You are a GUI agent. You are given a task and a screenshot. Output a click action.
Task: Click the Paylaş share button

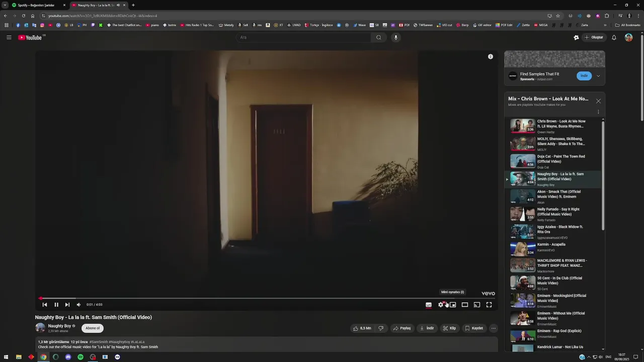coord(402,328)
